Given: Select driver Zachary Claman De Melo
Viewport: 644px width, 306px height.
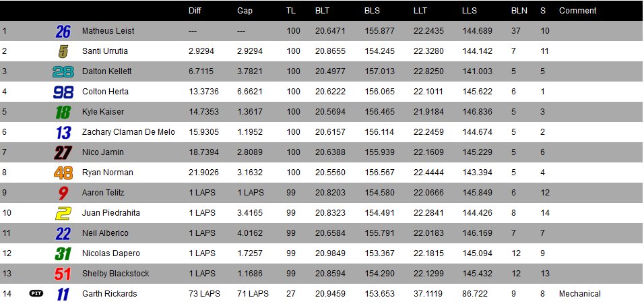Looking at the screenshot, I should (x=128, y=132).
